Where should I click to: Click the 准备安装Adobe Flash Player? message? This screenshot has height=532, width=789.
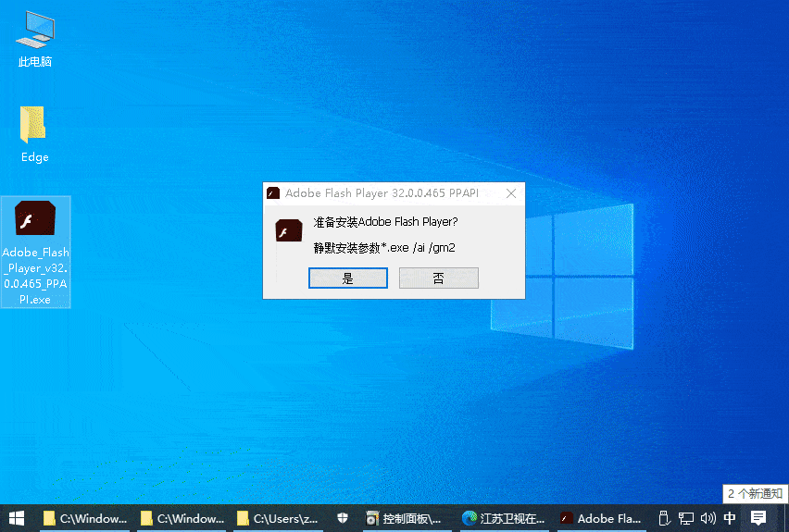point(385,222)
